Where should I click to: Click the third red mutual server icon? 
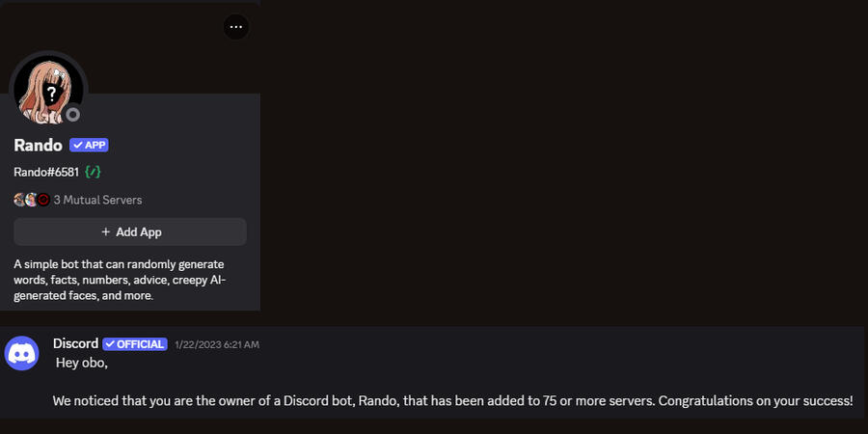point(42,200)
